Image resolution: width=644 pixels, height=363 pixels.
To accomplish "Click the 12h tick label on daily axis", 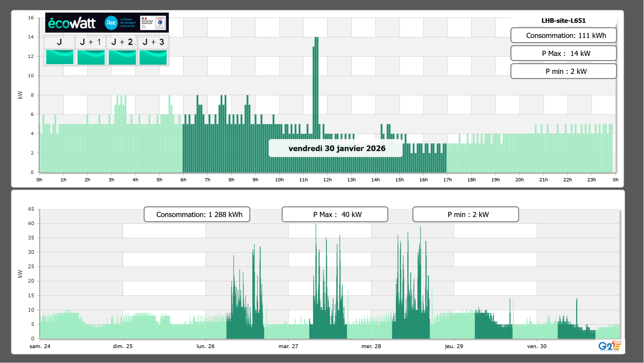I will (327, 180).
